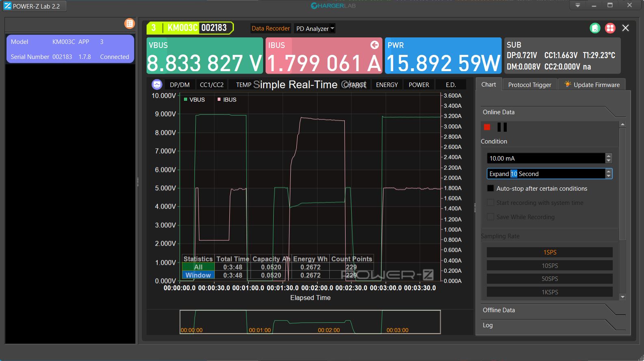Pause recording with the pause button
Screen dimensions: 644x361
point(502,127)
